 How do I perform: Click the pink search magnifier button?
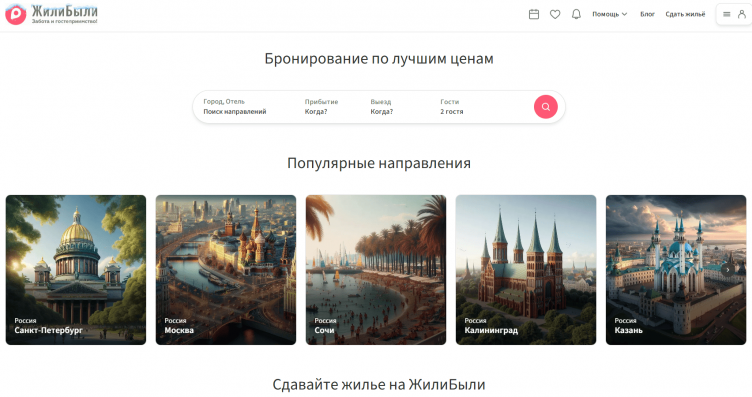tap(546, 107)
